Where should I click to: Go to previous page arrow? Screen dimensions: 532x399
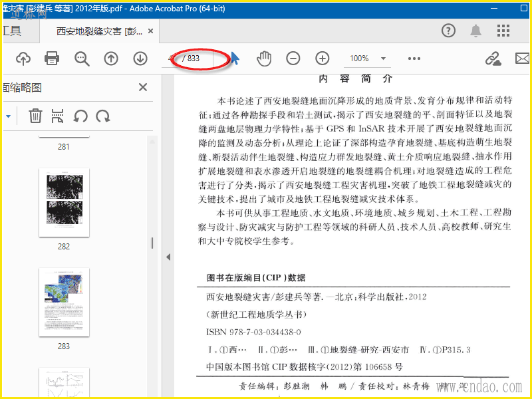[x=111, y=59]
